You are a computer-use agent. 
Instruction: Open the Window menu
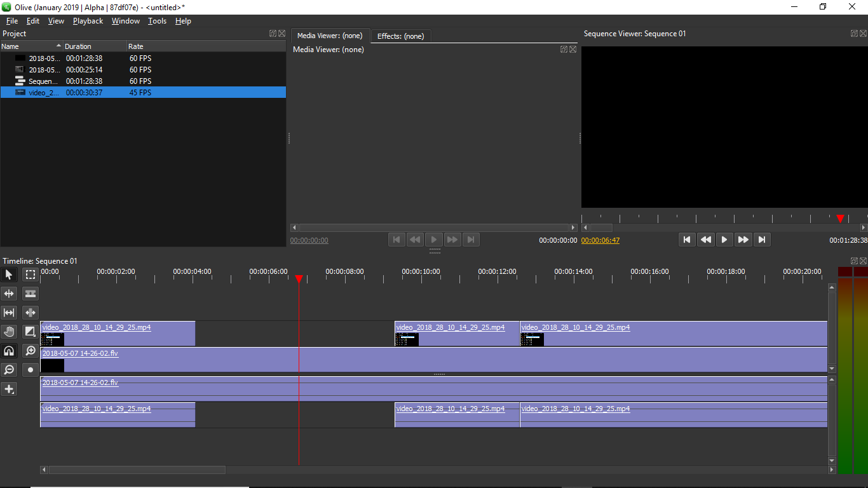coord(126,21)
